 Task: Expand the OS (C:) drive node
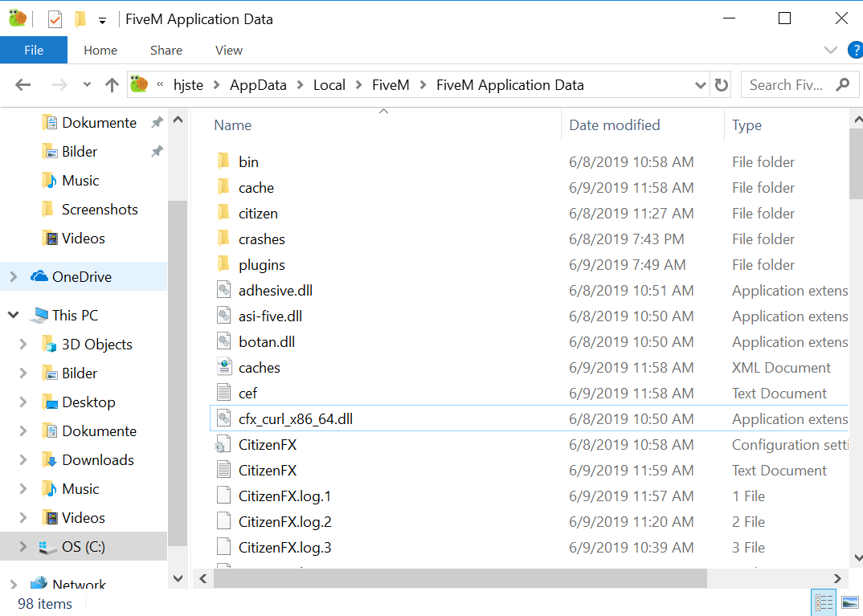pos(23,547)
